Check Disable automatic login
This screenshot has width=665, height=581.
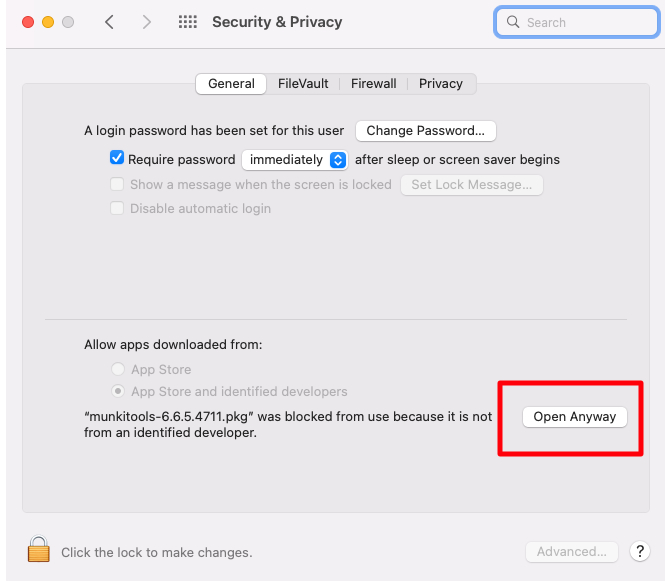click(117, 208)
